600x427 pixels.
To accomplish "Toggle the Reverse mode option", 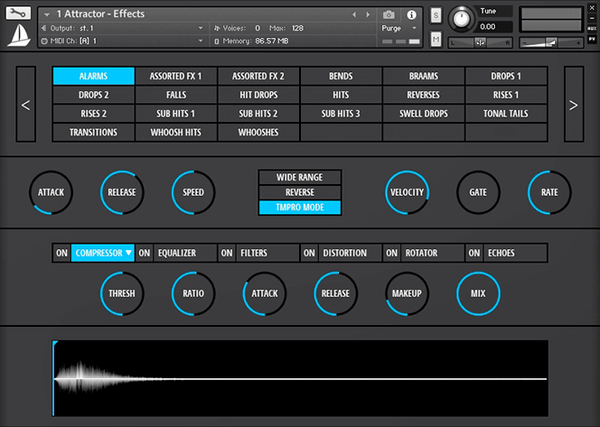I will (x=300, y=192).
